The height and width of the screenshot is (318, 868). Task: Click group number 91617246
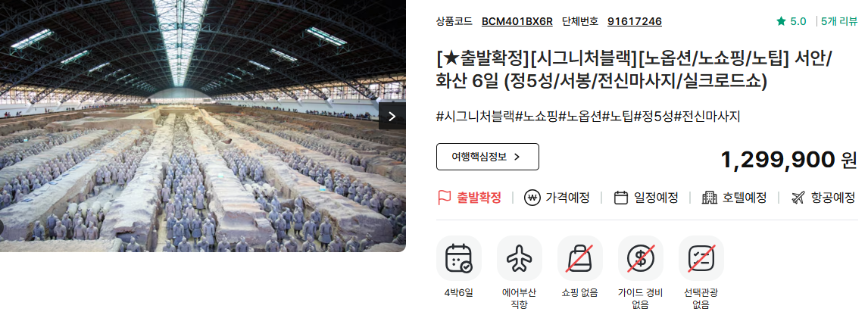(x=635, y=21)
